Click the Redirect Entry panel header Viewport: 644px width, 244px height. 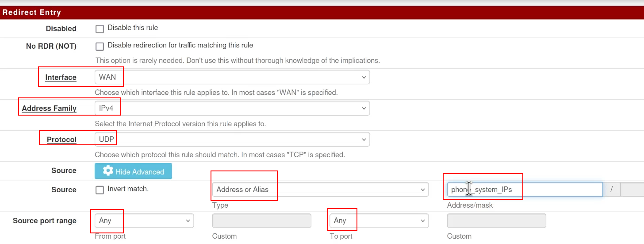[x=322, y=12]
